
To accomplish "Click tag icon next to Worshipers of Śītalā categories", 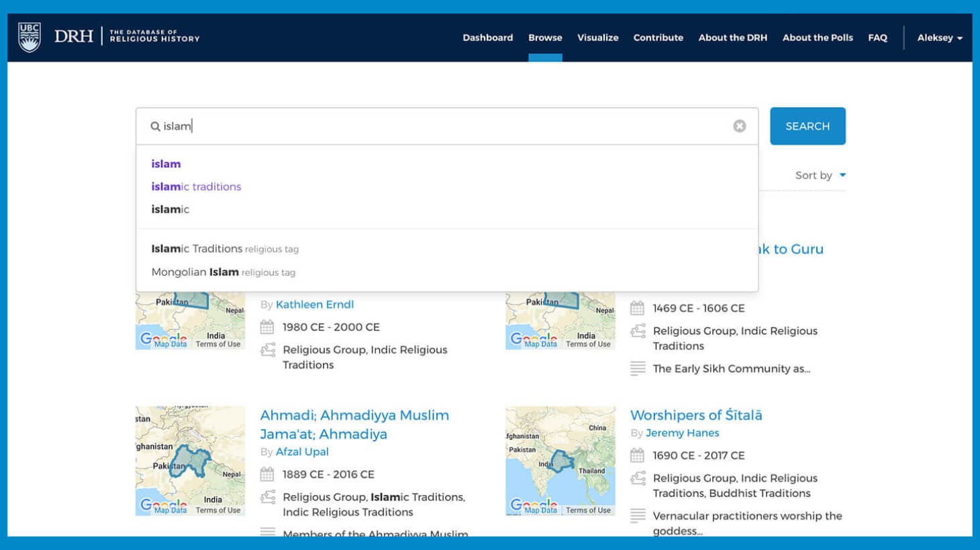I will (638, 478).
